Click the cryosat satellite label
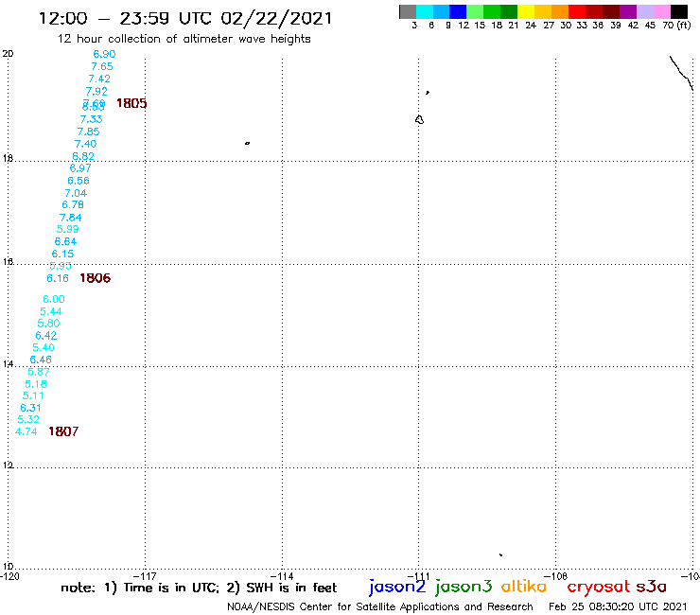The image size is (700, 615). click(x=599, y=587)
